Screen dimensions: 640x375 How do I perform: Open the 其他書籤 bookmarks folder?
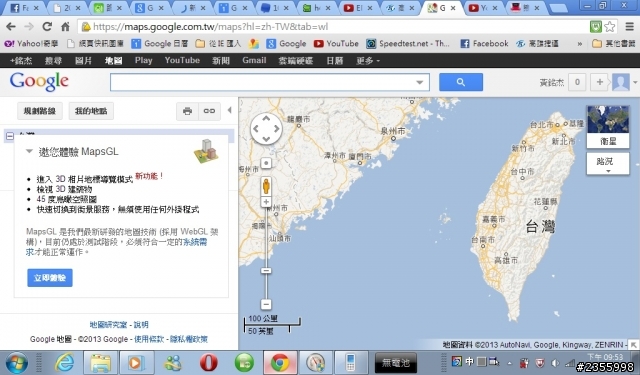[614, 43]
